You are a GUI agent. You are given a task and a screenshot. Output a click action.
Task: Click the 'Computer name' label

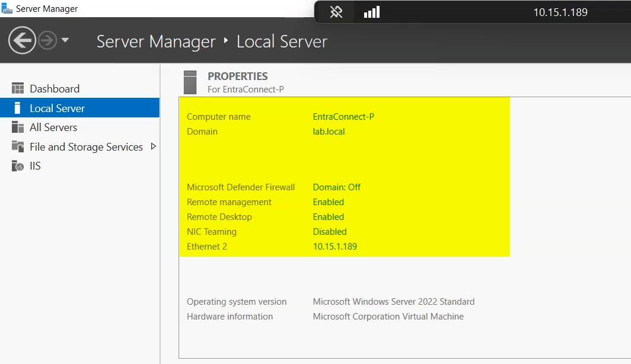(x=218, y=117)
